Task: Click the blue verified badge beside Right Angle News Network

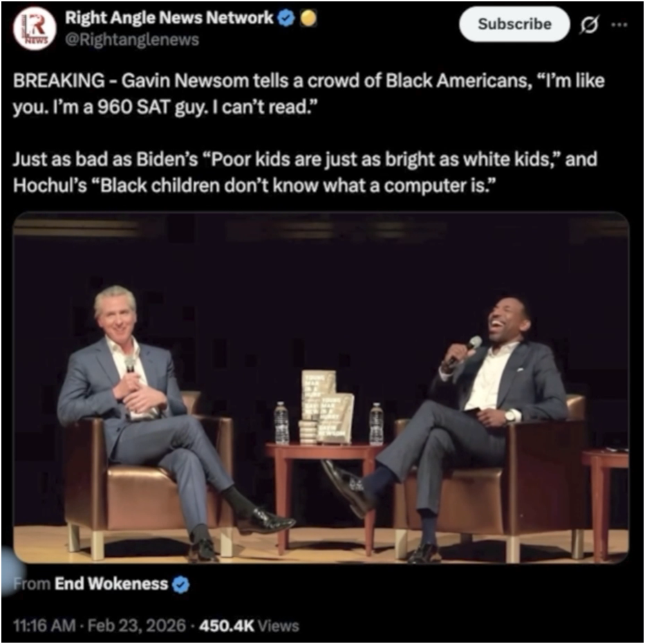Action: (286, 19)
